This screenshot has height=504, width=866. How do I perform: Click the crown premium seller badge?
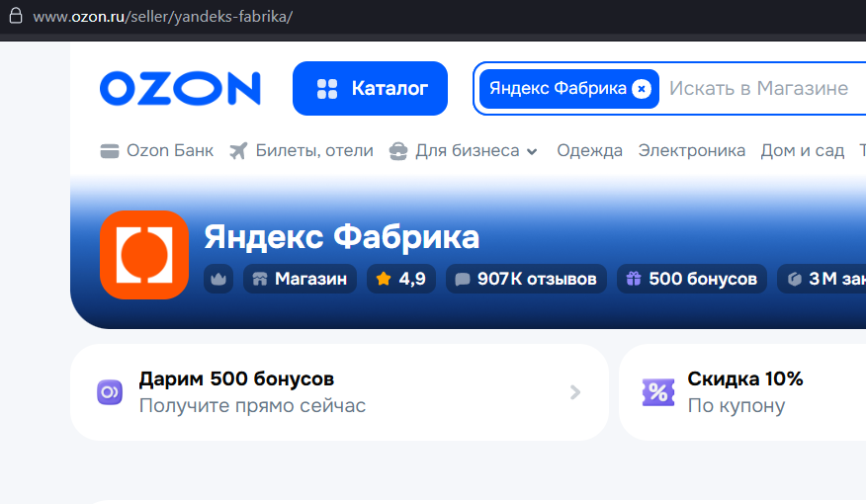click(x=218, y=279)
